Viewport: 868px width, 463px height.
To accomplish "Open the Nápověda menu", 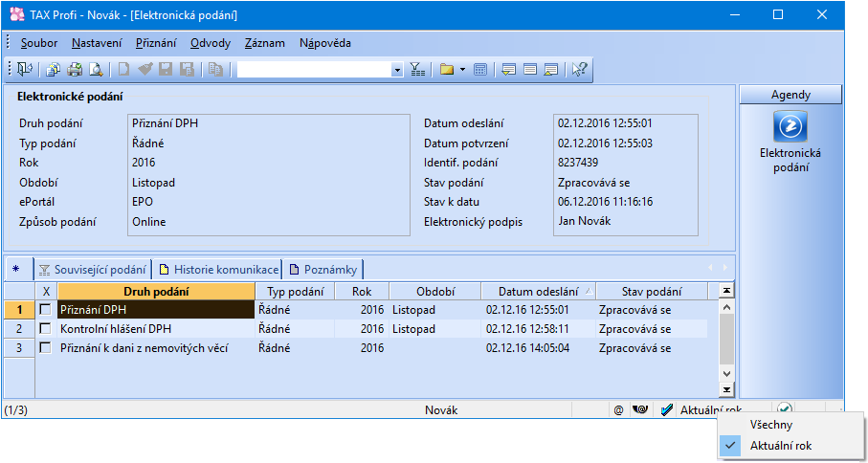I will (x=325, y=43).
